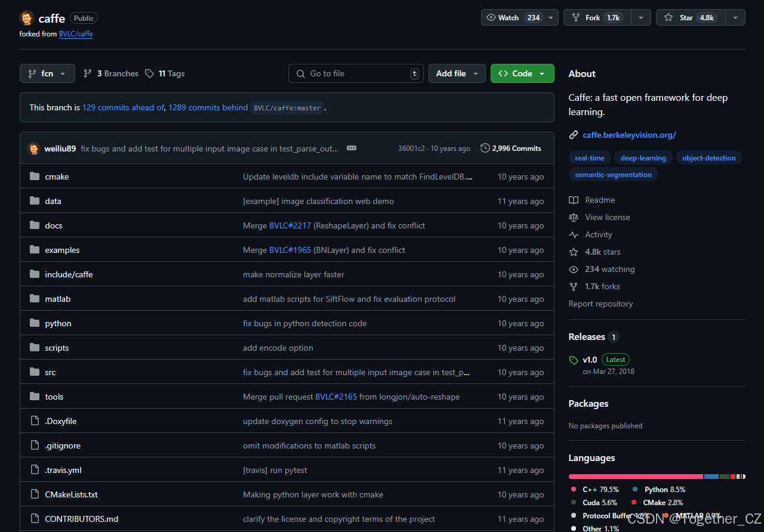Open the Watch notifications dropdown
Viewport: 764px width, 532px height.
pos(520,17)
